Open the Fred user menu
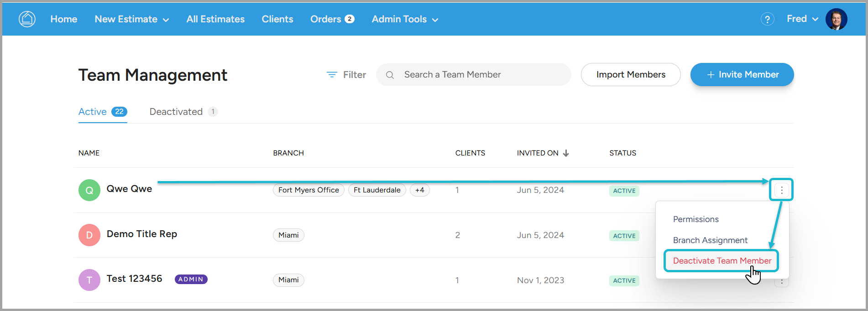This screenshot has width=868, height=311. pyautogui.click(x=802, y=19)
